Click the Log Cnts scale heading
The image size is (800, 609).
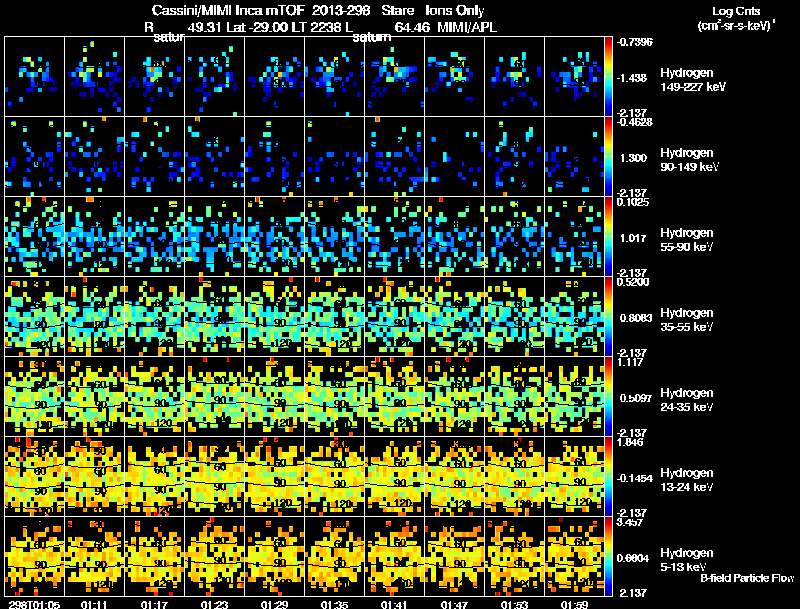pyautogui.click(x=736, y=11)
